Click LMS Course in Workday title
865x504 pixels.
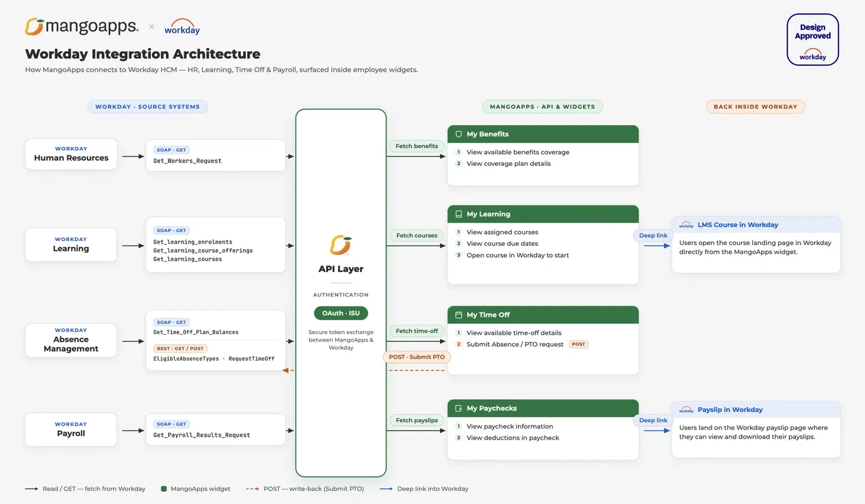click(x=738, y=225)
